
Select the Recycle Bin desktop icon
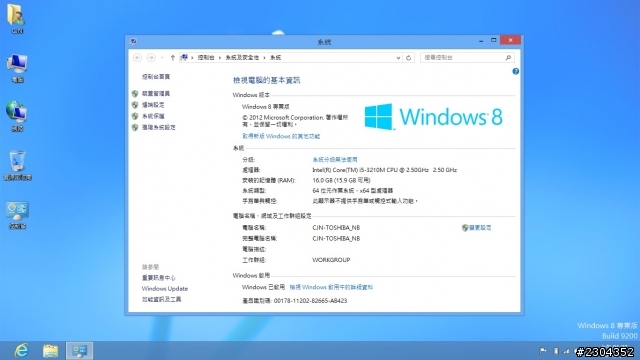18,165
